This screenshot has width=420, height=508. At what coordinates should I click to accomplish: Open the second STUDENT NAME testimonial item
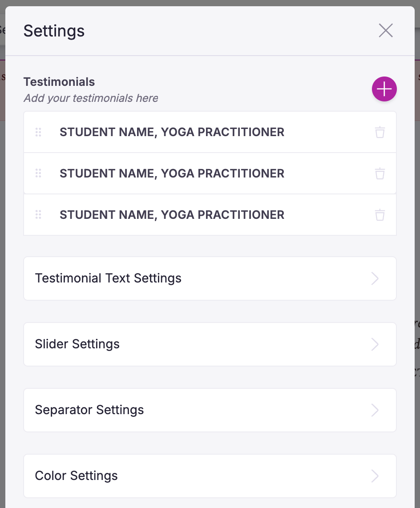(172, 173)
